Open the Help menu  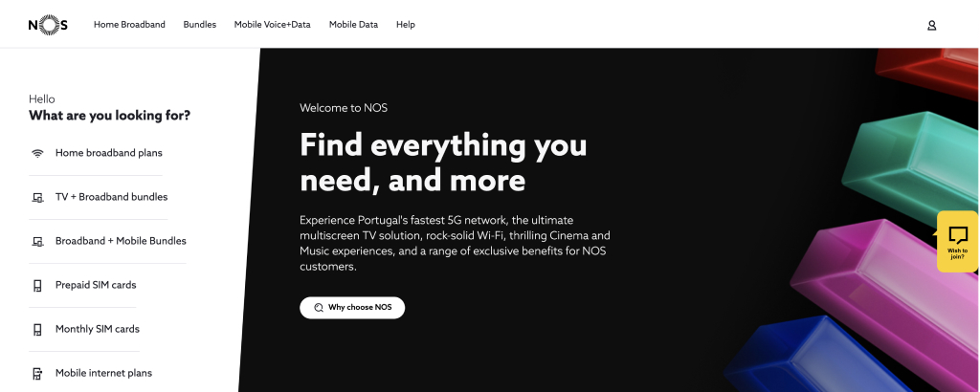tap(405, 25)
